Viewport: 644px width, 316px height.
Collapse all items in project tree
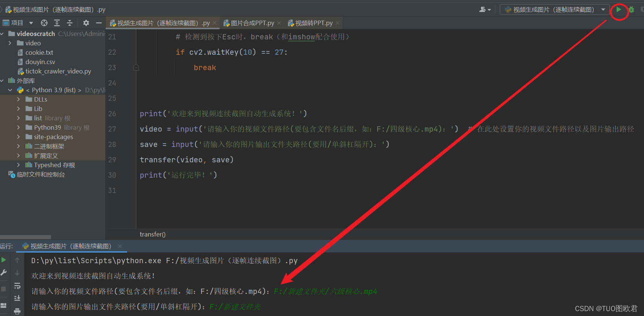[x=70, y=23]
